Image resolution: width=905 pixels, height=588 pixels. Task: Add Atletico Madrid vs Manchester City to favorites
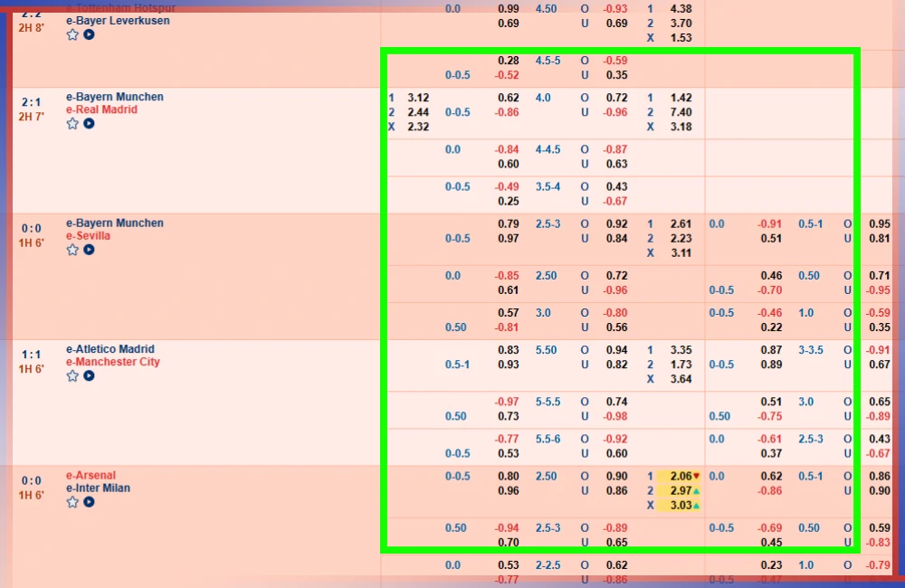pos(72,375)
